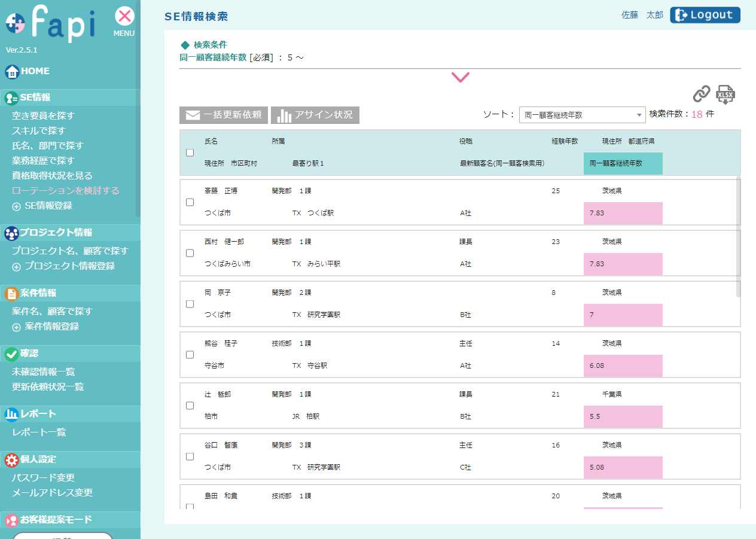Click the 案件情報 document icon
Image resolution: width=756 pixels, height=539 pixels.
coord(11,294)
